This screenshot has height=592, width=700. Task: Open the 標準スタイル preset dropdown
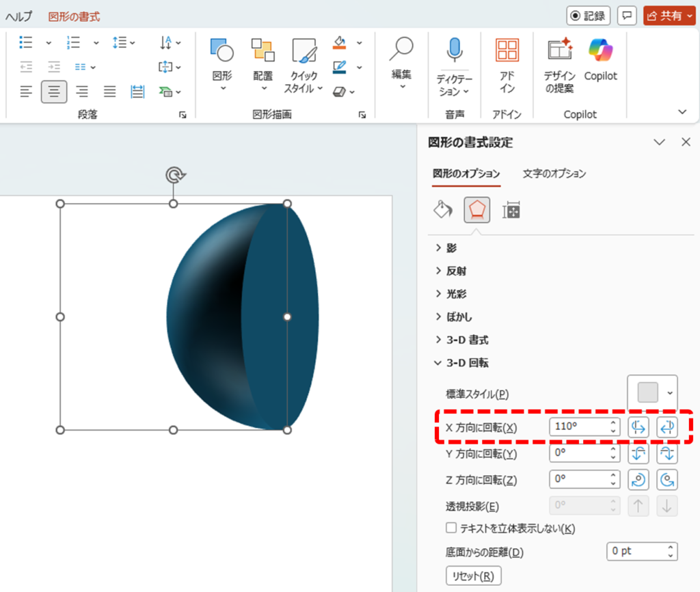(652, 392)
